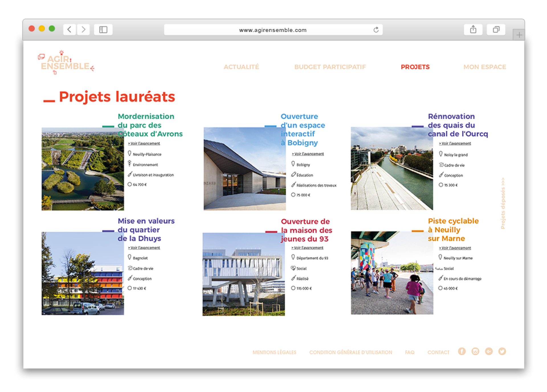Click the location pin icon beside Bobigny
The height and width of the screenshot is (392, 547).
[x=293, y=164]
